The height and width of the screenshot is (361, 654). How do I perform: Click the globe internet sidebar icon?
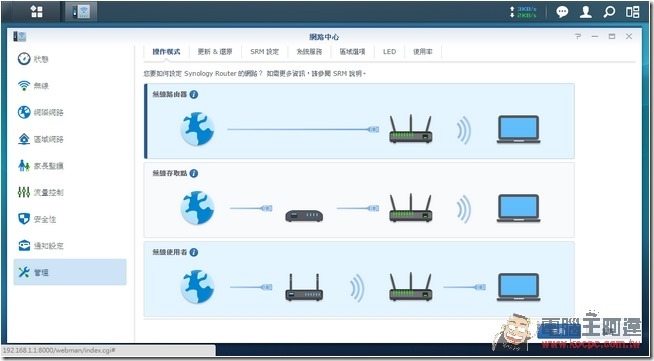click(x=24, y=112)
